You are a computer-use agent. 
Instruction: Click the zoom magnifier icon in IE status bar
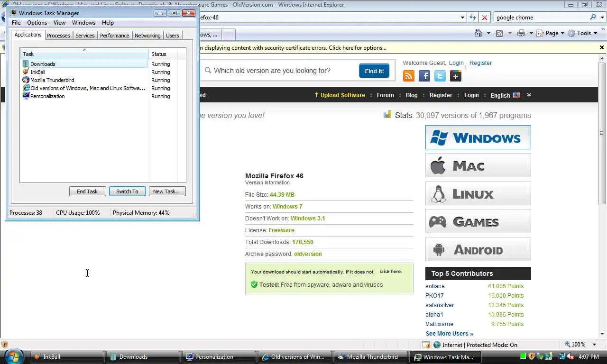(x=567, y=345)
